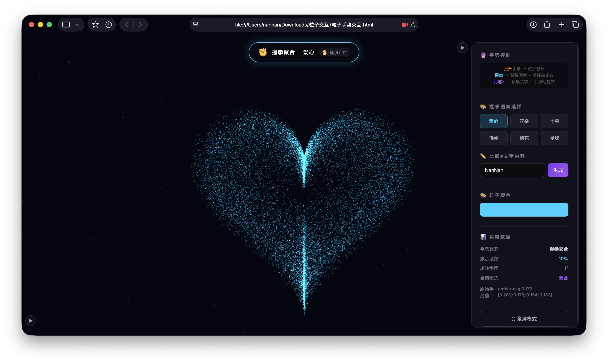
Task: Click the 当前模式 label
Action: pyautogui.click(x=489, y=278)
